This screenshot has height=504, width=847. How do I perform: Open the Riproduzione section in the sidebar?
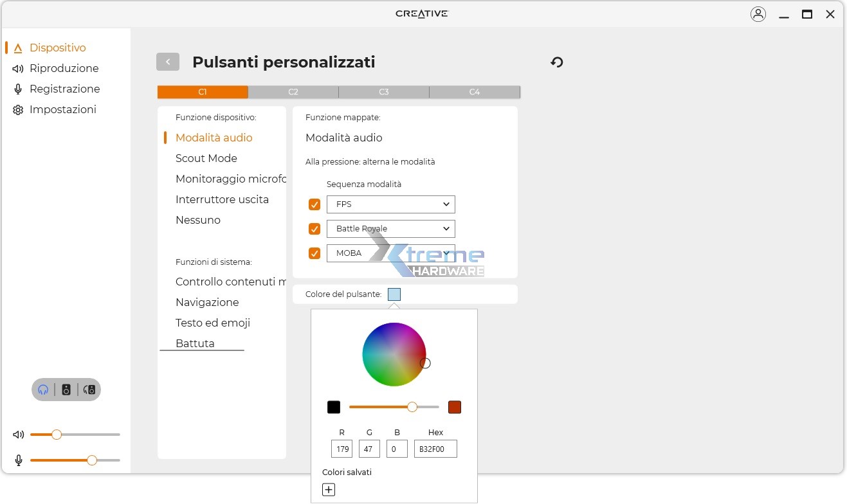click(64, 68)
